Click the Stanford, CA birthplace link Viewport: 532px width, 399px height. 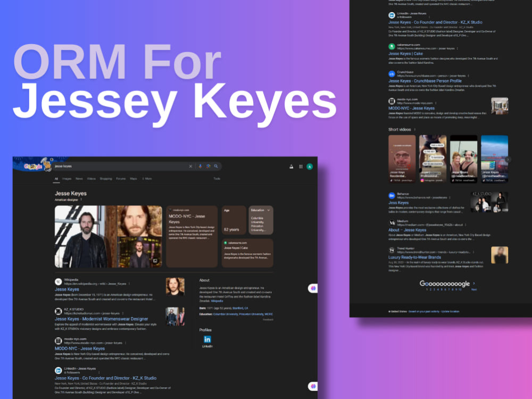tap(240, 309)
